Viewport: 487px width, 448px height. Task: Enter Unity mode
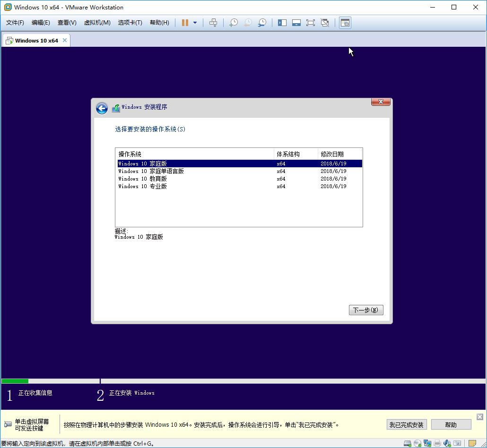tap(324, 22)
